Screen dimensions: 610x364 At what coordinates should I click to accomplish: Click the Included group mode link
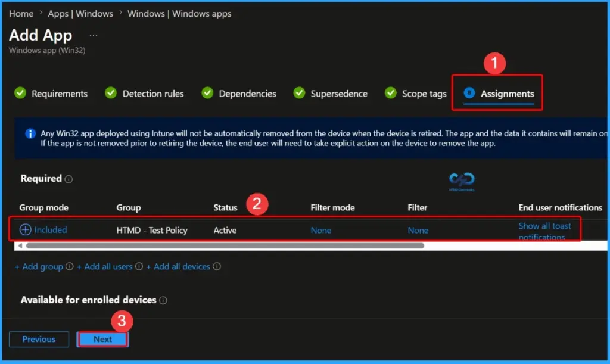[x=51, y=230]
